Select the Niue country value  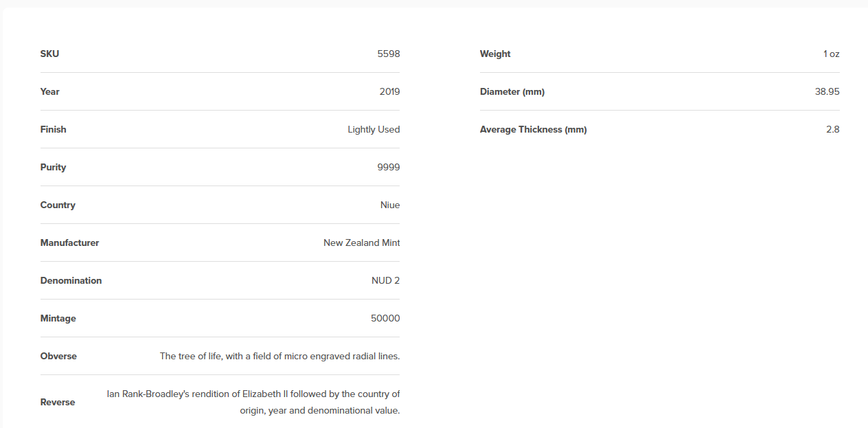click(390, 205)
